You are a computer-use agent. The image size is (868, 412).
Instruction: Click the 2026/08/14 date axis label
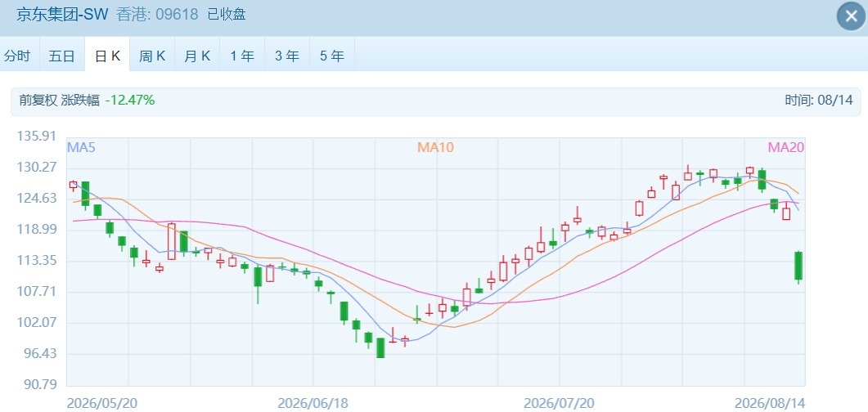[770, 403]
